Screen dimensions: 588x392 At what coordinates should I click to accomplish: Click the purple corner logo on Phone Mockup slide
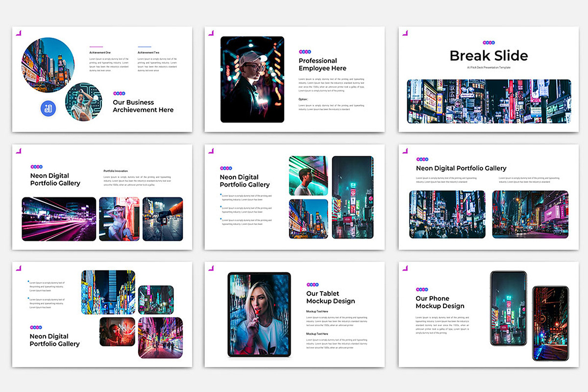click(x=405, y=268)
